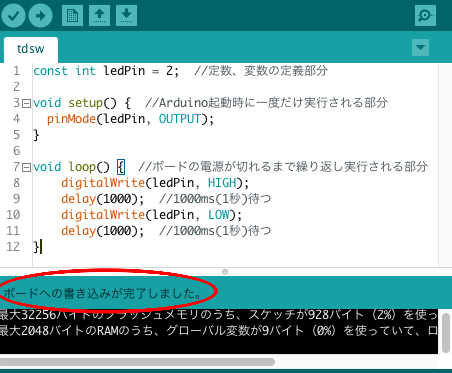
Task: Click the comment //定数、変数の定義部分
Action: (261, 71)
